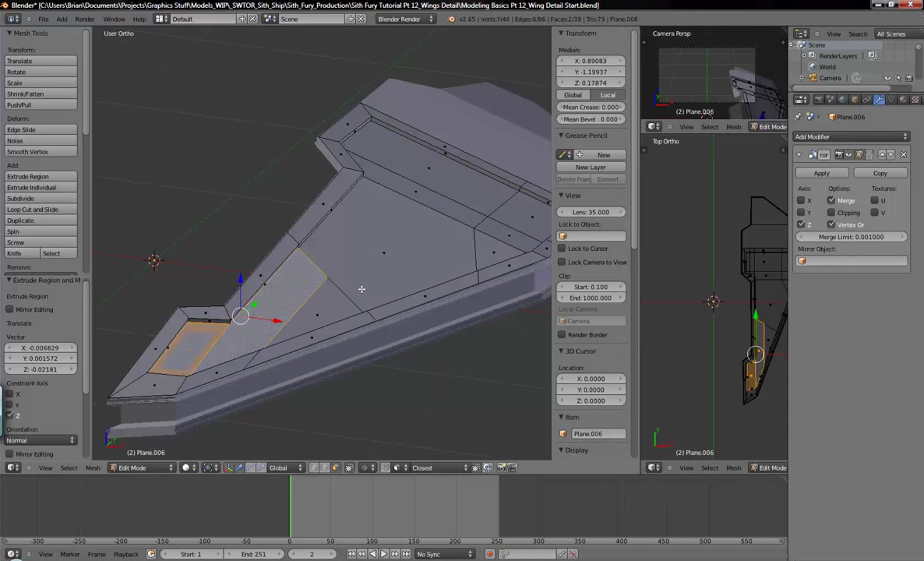Toggle the limit selection to visible icon
The image size is (924, 561).
(x=349, y=468)
